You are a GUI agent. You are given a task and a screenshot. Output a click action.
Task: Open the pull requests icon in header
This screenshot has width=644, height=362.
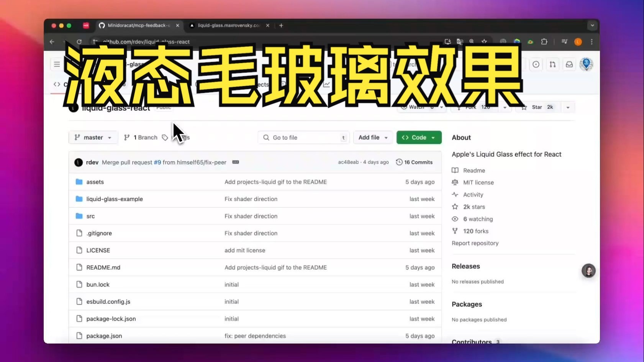tap(552, 64)
